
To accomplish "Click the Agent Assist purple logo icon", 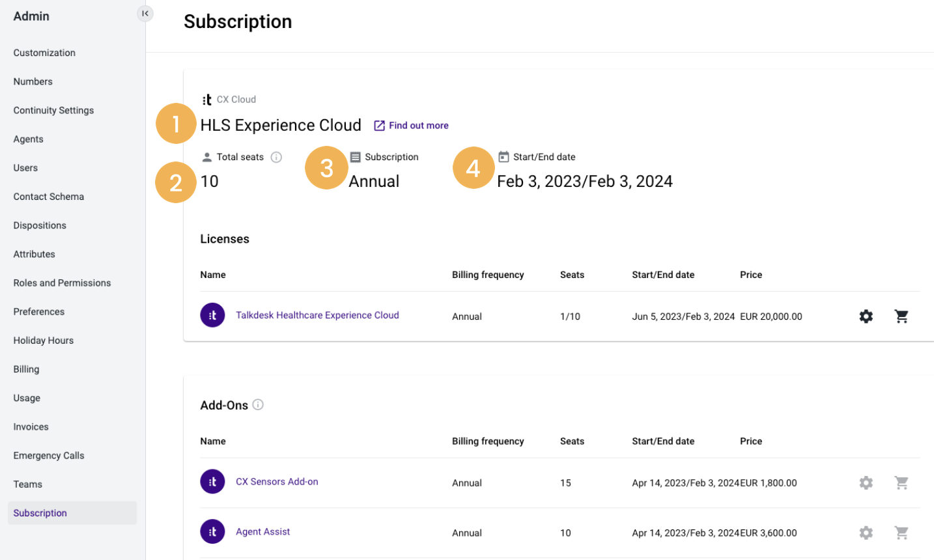I will (x=212, y=531).
